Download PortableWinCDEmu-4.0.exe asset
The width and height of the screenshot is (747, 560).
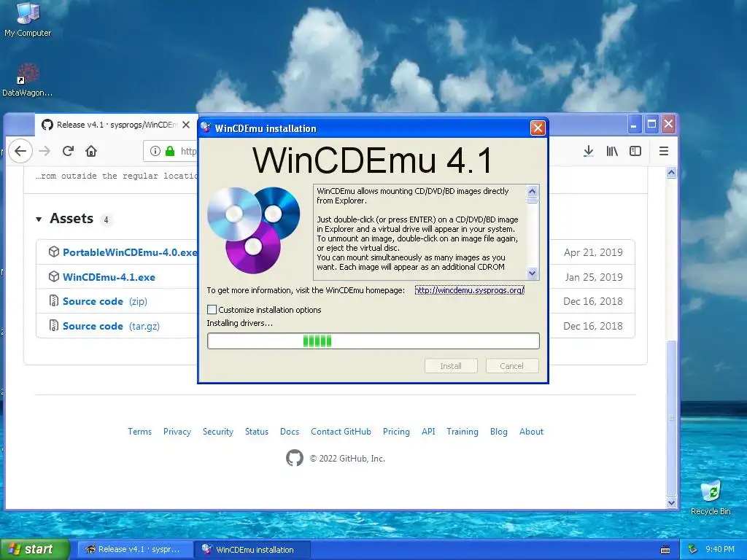pos(130,252)
